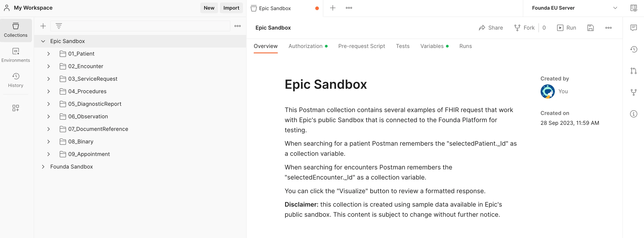Viewport: 644px width, 238px height.
Task: Expand the Founda Sandbox collection
Action: click(43, 167)
